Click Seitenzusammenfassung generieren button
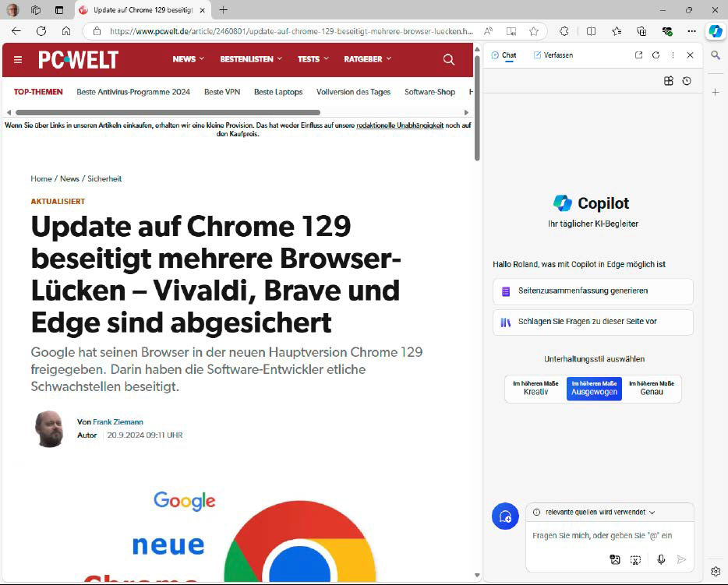The width and height of the screenshot is (728, 585). [593, 291]
